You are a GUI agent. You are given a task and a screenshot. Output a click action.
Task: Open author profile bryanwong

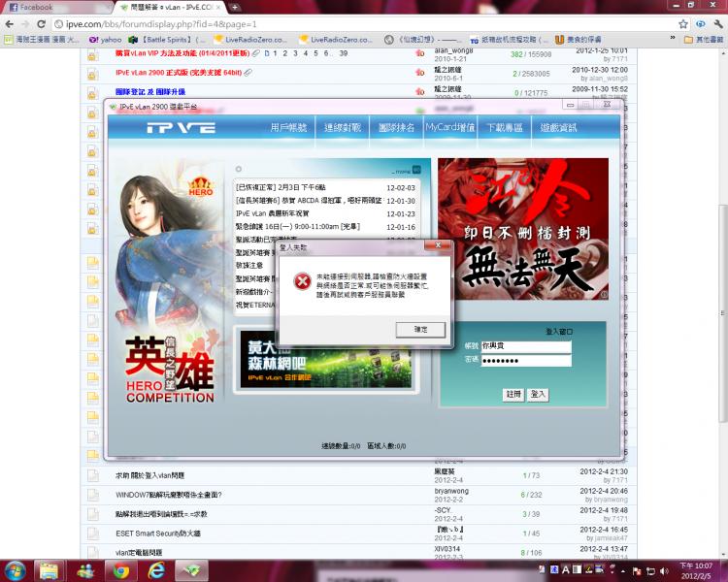[x=451, y=491]
